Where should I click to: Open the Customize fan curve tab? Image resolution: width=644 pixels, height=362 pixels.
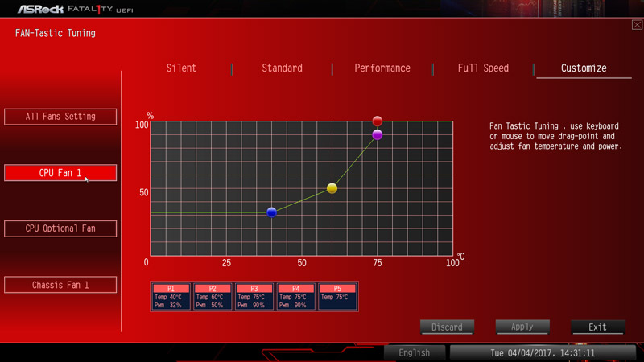point(584,68)
